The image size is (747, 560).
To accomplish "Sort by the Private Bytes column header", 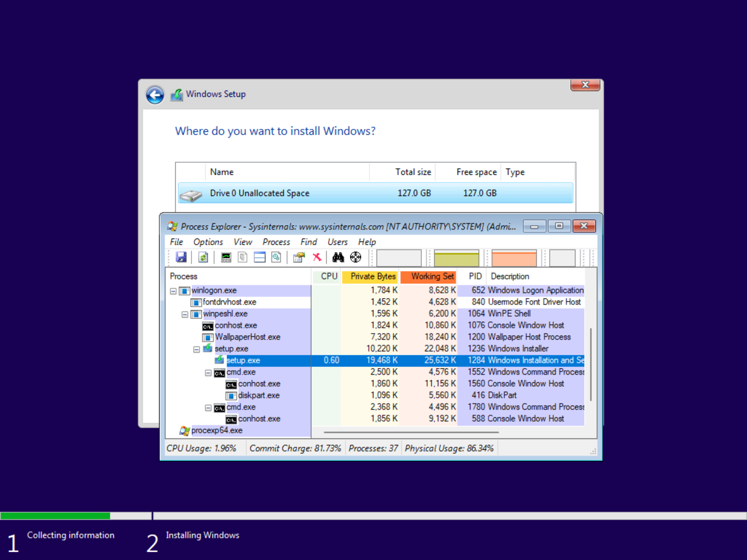I will pyautogui.click(x=373, y=276).
